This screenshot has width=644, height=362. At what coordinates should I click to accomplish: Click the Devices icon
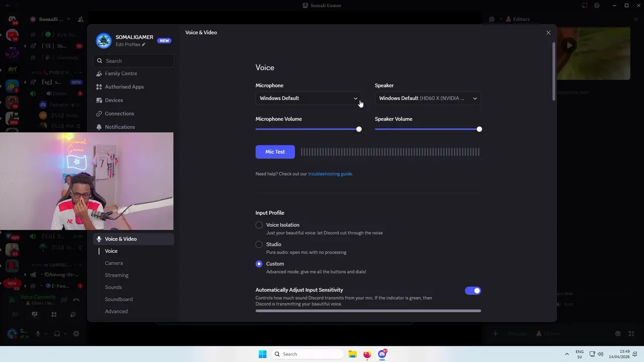tap(99, 100)
